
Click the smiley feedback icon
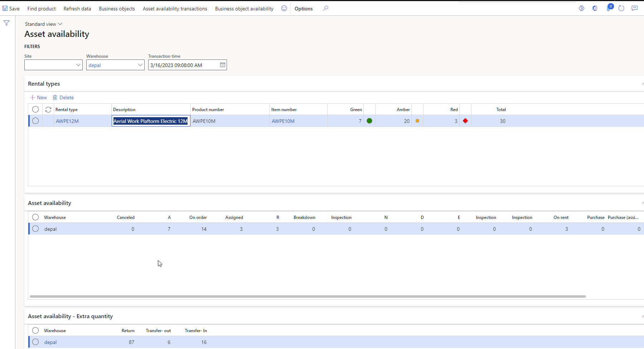(284, 8)
